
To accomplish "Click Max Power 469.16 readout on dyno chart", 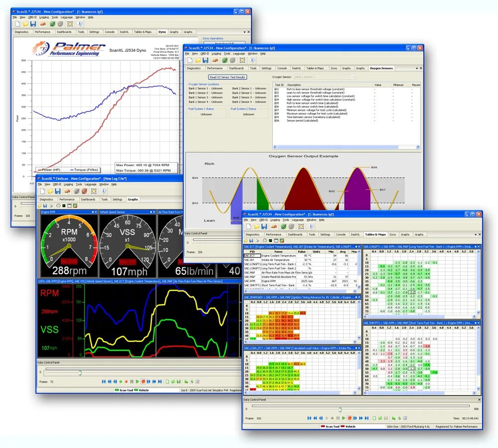I will click(x=142, y=165).
